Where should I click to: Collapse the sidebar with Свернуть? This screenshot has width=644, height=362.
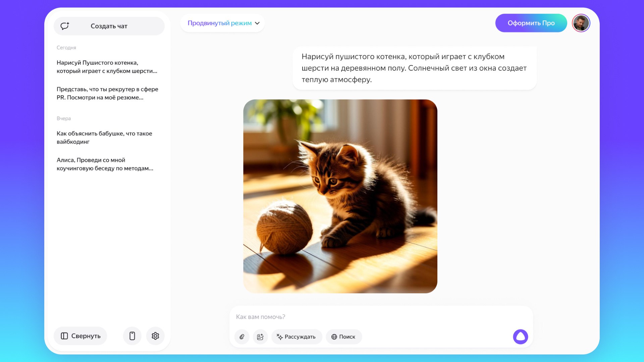[x=80, y=336]
